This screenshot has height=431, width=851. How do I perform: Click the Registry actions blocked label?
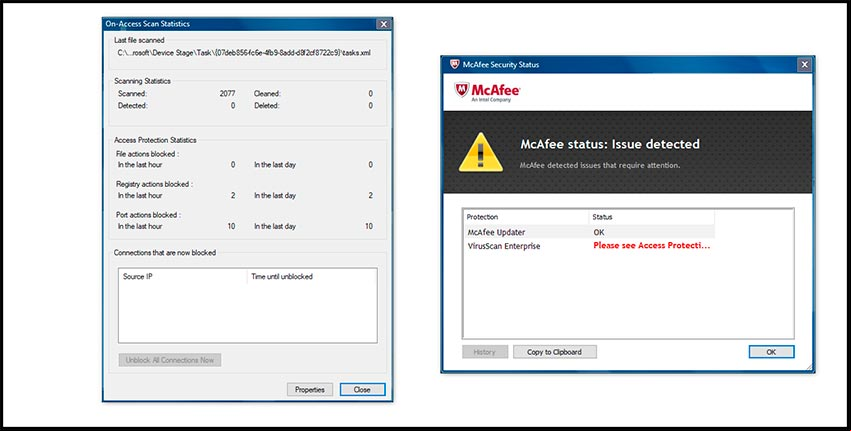(x=154, y=184)
